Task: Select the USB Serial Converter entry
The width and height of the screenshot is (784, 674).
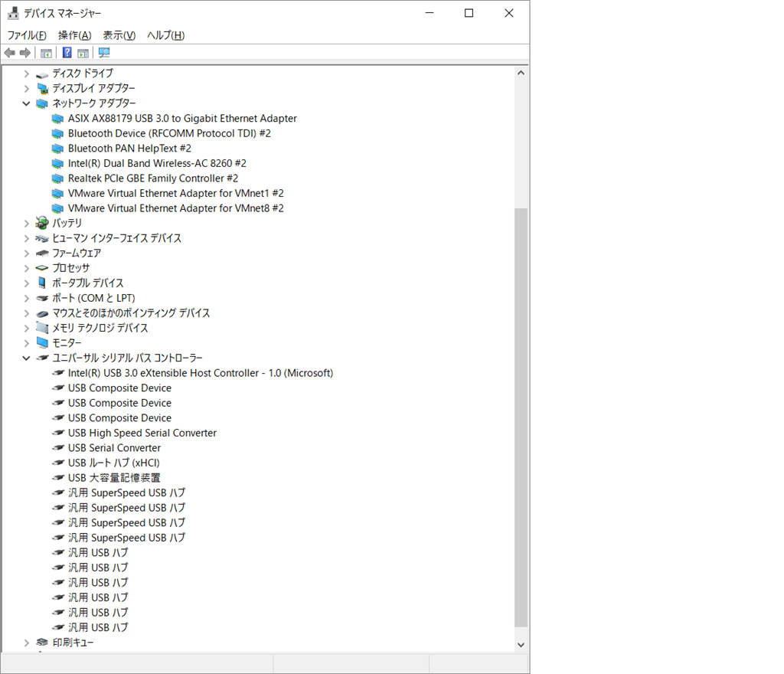Action: [115, 448]
